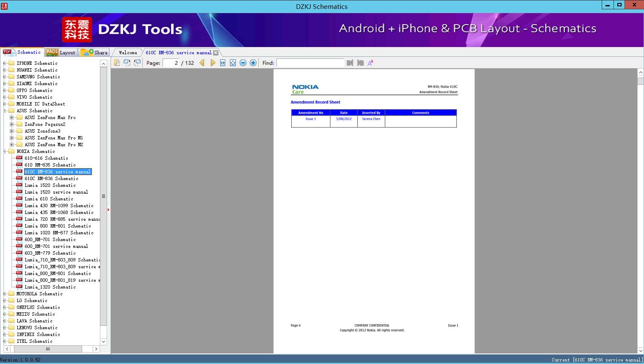The width and height of the screenshot is (644, 364).
Task: Click the document view scroll-up arrow
Action: (x=640, y=72)
